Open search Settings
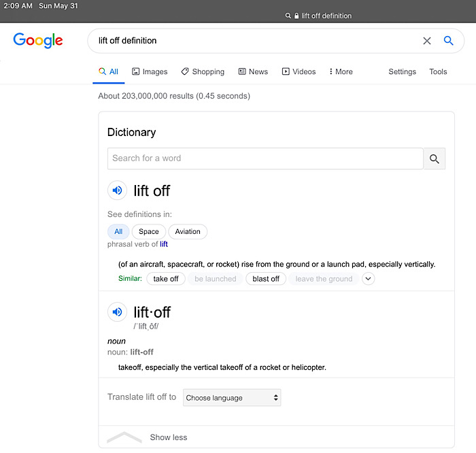476x453 pixels. pos(402,71)
